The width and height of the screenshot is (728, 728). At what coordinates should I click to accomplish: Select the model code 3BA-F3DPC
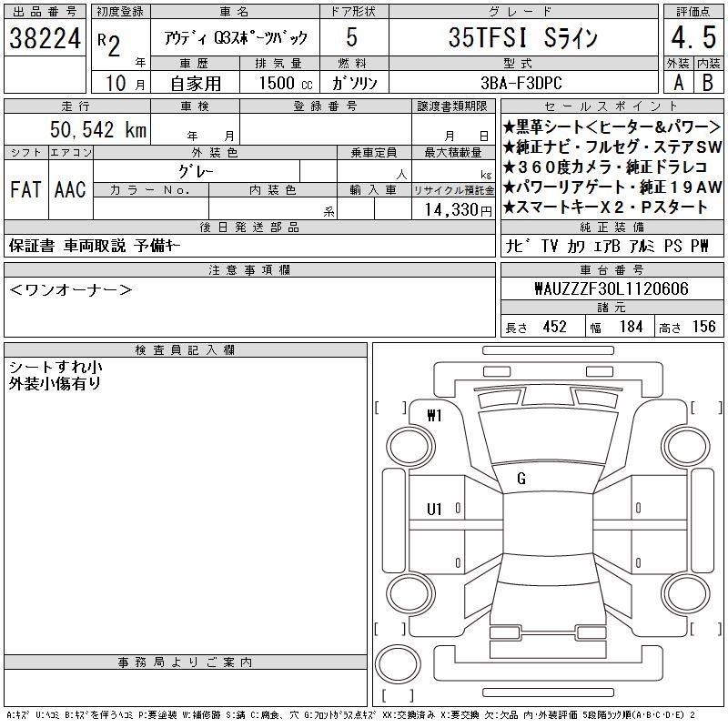click(x=523, y=83)
